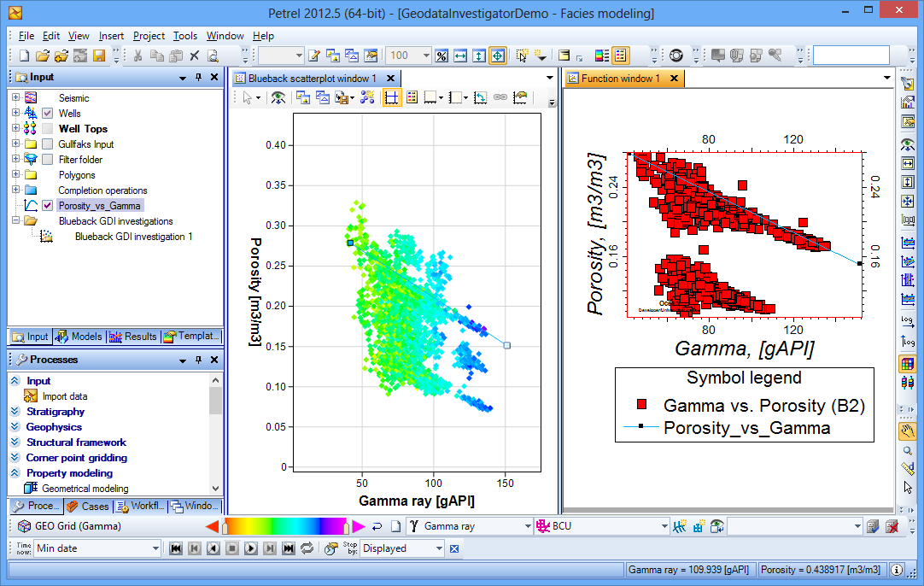924x586 pixels.
Task: Open the File menu
Action: tap(26, 36)
